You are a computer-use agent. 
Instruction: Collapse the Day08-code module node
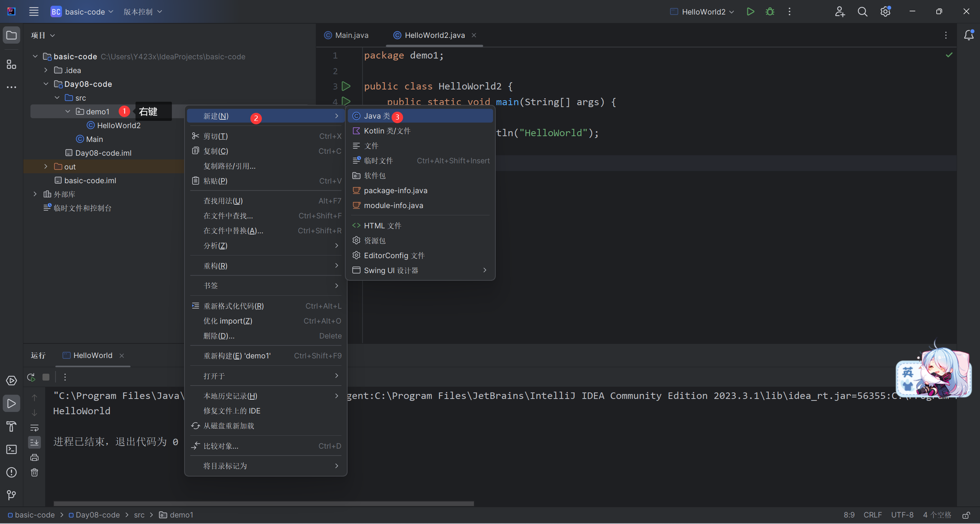coord(46,84)
